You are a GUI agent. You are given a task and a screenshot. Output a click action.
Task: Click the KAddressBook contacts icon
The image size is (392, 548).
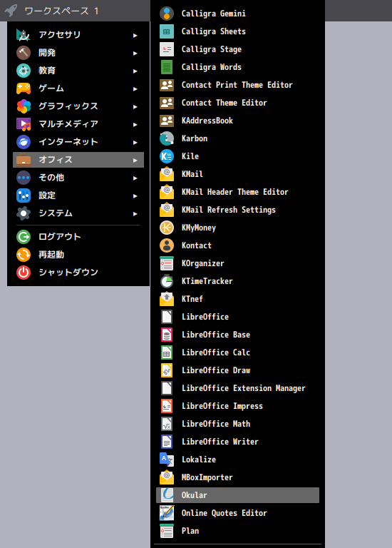167,121
